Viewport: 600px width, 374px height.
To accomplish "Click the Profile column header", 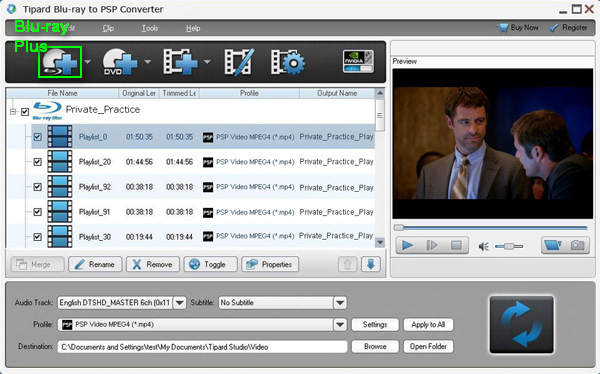I will click(x=249, y=93).
